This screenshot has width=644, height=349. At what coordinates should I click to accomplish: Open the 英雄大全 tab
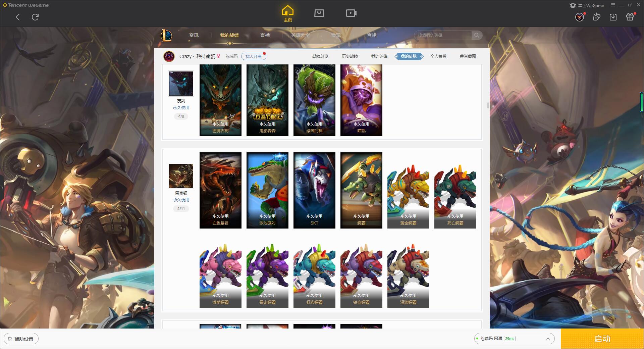[x=301, y=35]
